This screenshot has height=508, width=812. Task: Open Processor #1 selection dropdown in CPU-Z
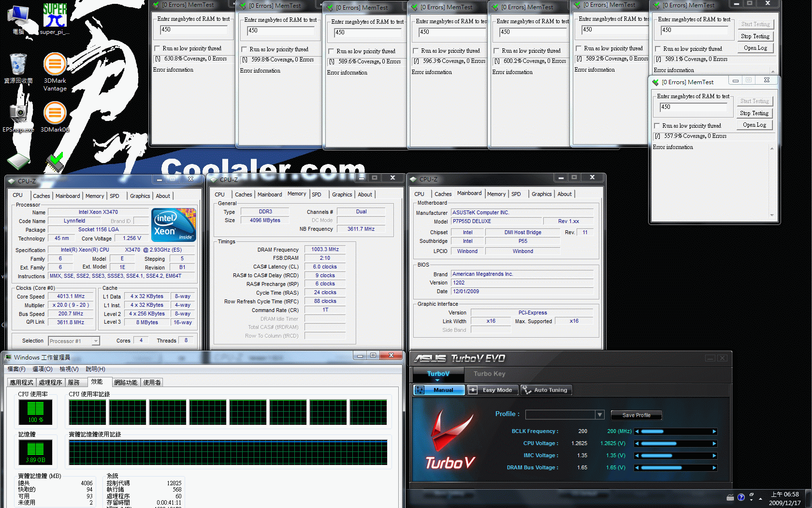74,341
